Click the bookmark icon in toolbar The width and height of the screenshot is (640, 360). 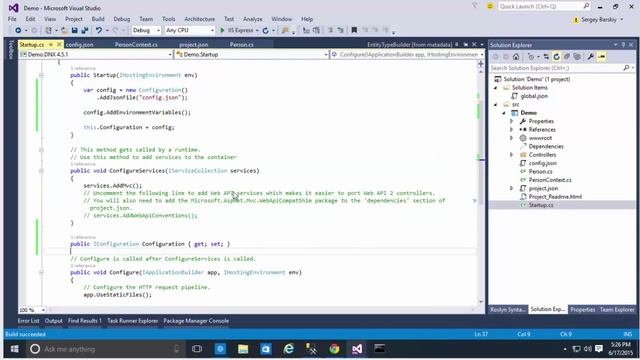pos(354,30)
